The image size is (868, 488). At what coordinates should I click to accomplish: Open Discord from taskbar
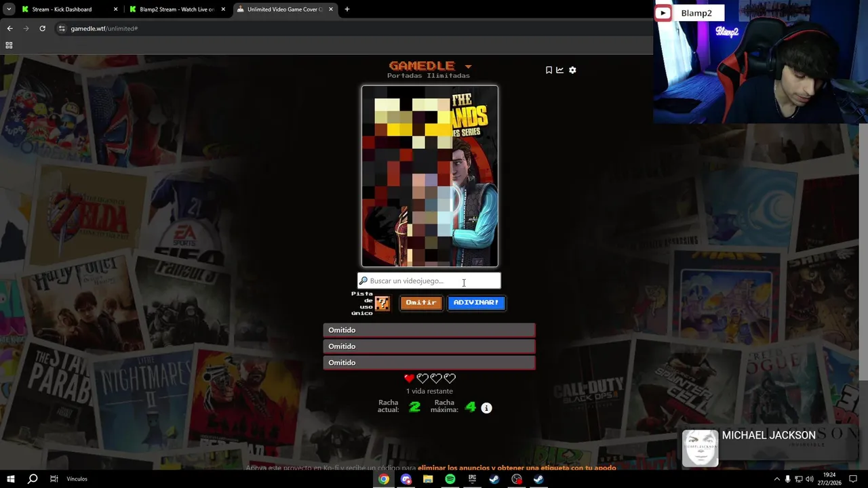pos(406,479)
